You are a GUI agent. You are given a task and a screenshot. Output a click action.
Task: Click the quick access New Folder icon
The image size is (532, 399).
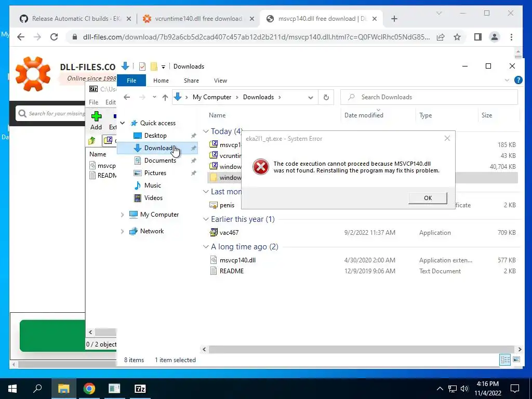point(154,66)
